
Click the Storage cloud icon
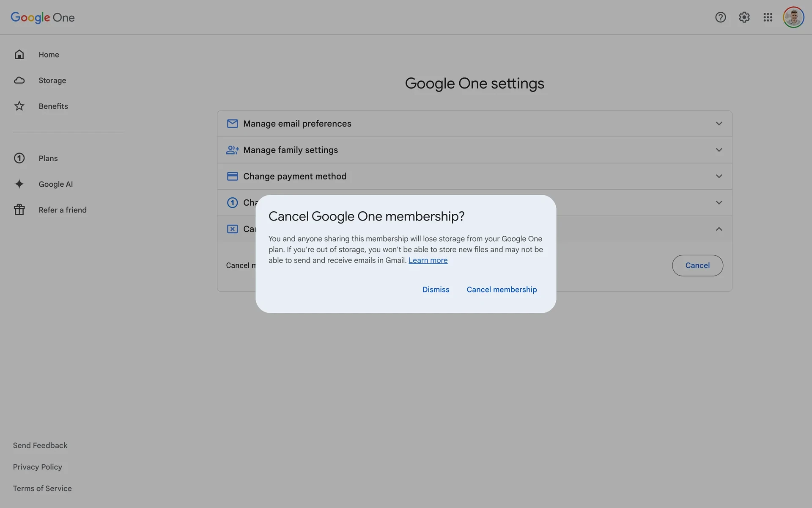[x=19, y=80]
